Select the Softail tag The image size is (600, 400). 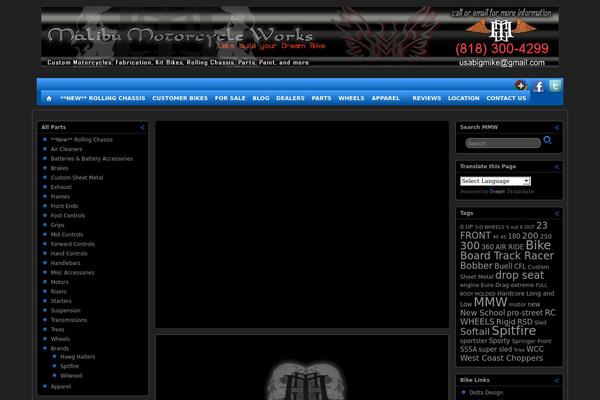pyautogui.click(x=474, y=332)
